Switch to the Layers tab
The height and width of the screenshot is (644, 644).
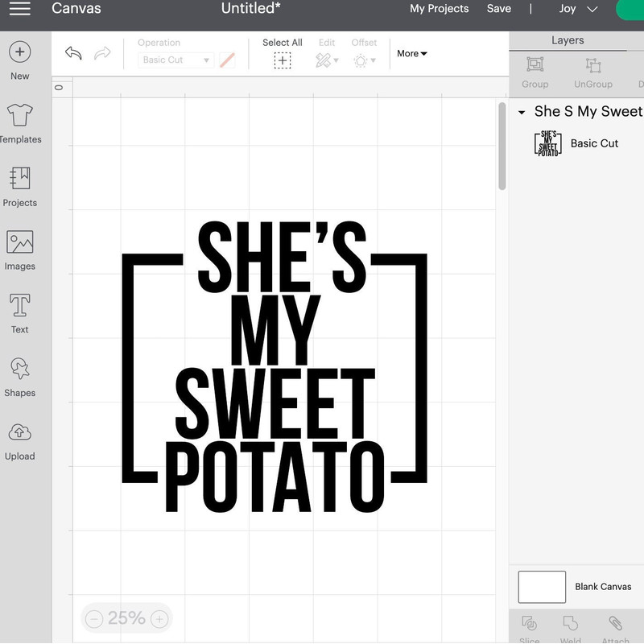[568, 39]
